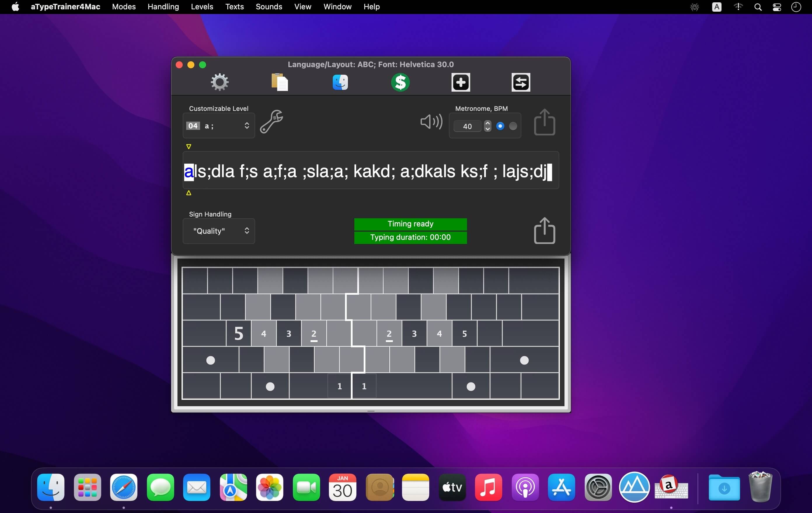Open Safari from the Dock

tap(124, 487)
